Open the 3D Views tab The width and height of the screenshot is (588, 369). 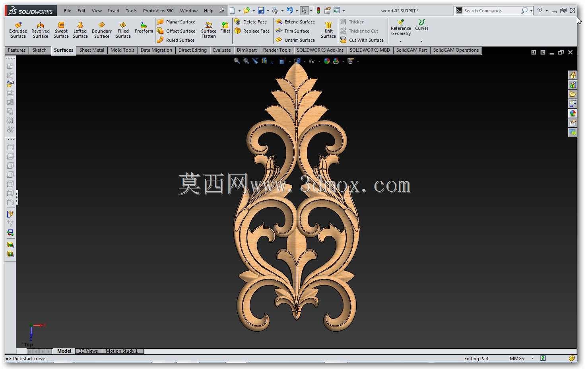coord(88,351)
